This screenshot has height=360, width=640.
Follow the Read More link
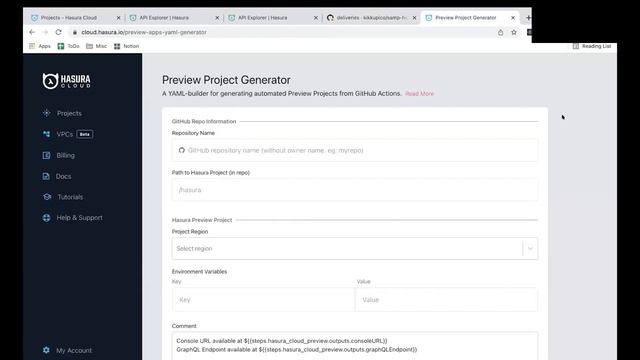click(x=420, y=93)
